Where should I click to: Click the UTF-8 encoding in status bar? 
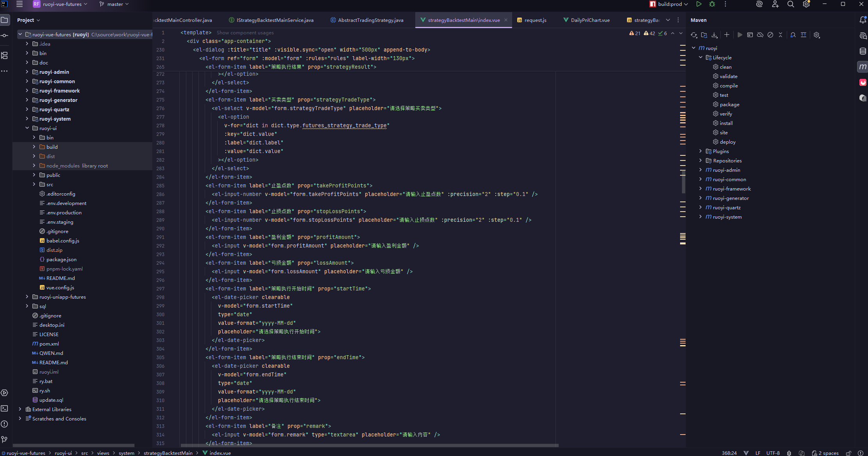[x=773, y=453]
